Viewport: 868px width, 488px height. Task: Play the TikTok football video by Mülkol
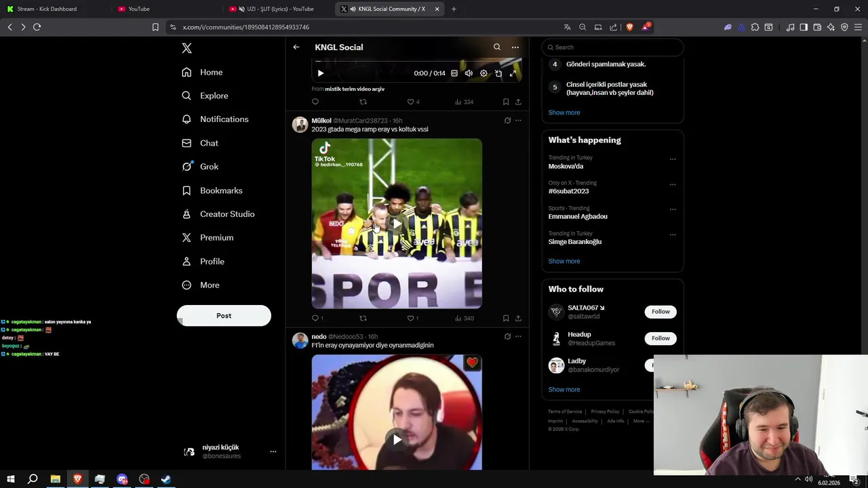tap(397, 224)
